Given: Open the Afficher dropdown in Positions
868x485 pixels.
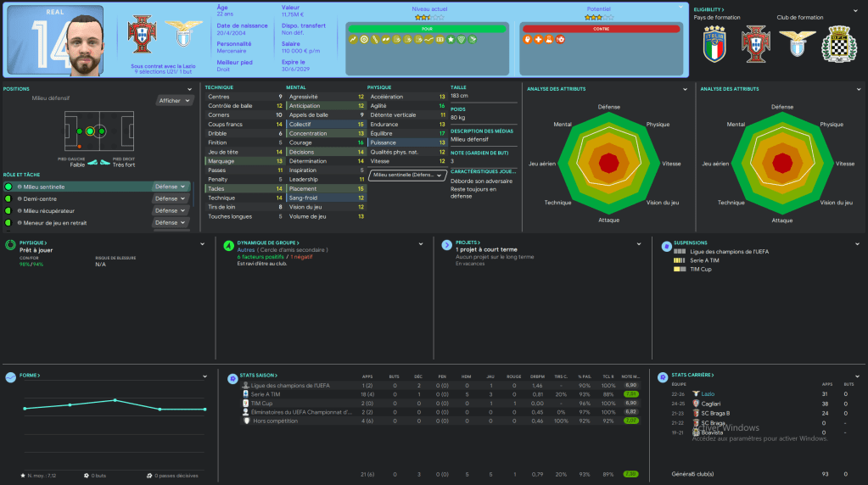Looking at the screenshot, I should click(x=173, y=100).
